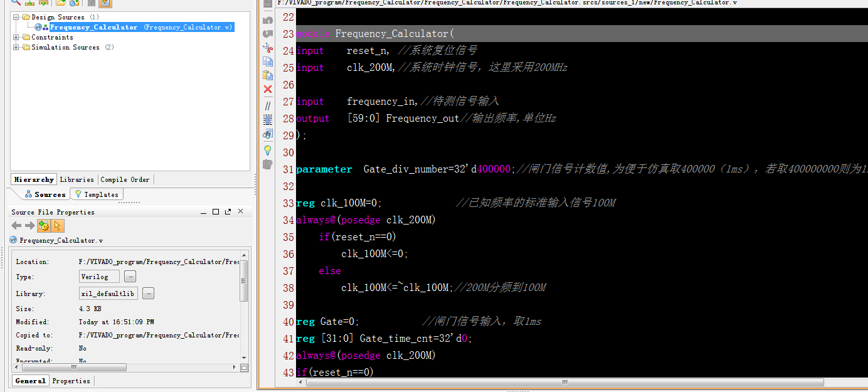
Task: Select the Frequency_Calculator source file in the tree
Action: coord(93,27)
